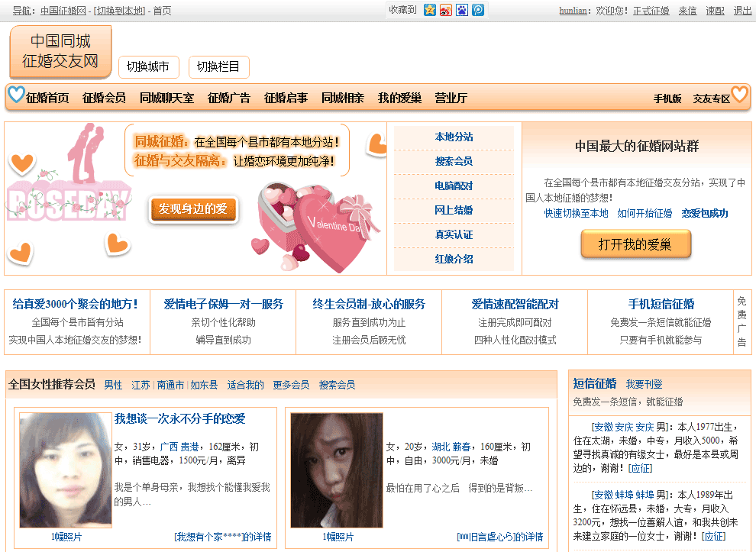The image size is (756, 552).
Task: Share to Sina Weibo icon
Action: tap(446, 10)
